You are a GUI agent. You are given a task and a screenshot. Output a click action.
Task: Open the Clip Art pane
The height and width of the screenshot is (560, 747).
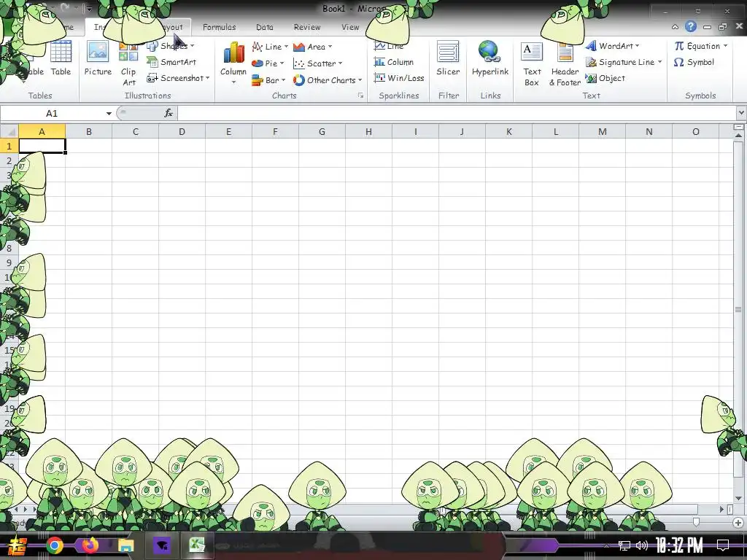pyautogui.click(x=128, y=64)
